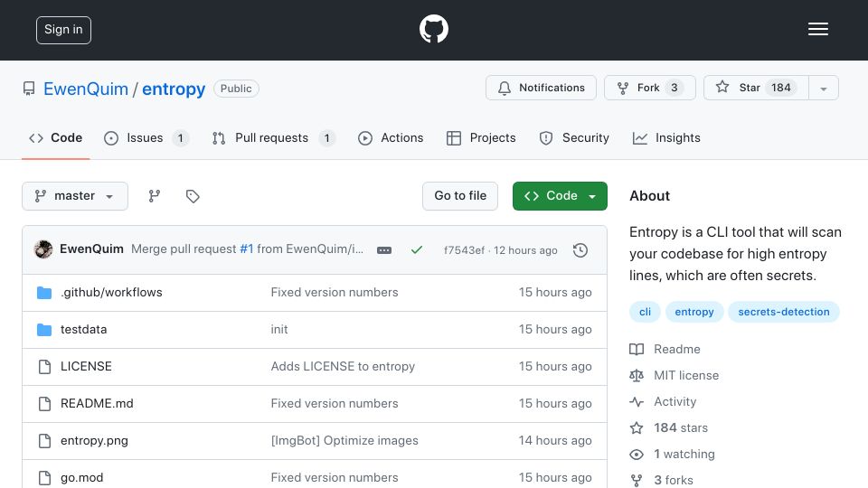Open the 1 watching link
Image resolution: width=868 pixels, height=488 pixels.
coord(672,455)
